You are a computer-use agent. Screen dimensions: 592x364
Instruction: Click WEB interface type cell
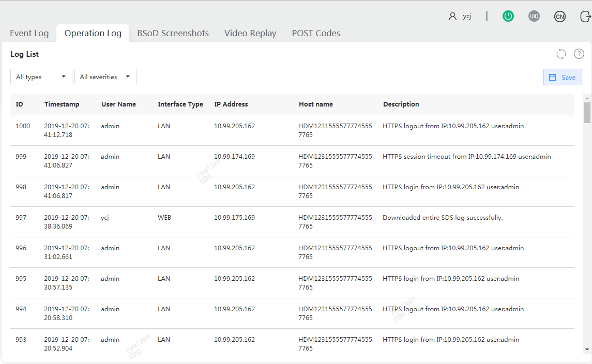164,218
